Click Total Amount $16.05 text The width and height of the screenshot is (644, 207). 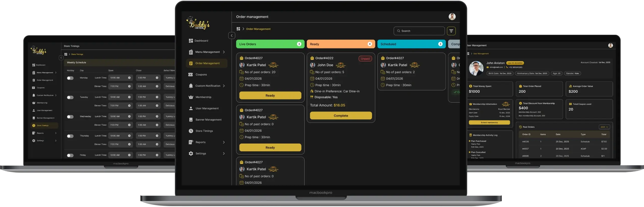click(x=327, y=105)
